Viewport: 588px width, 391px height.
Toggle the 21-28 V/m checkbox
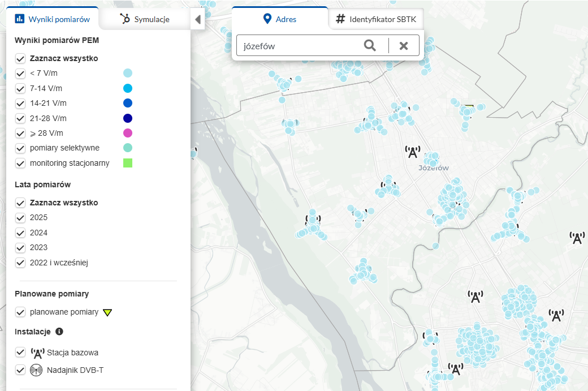tap(20, 119)
